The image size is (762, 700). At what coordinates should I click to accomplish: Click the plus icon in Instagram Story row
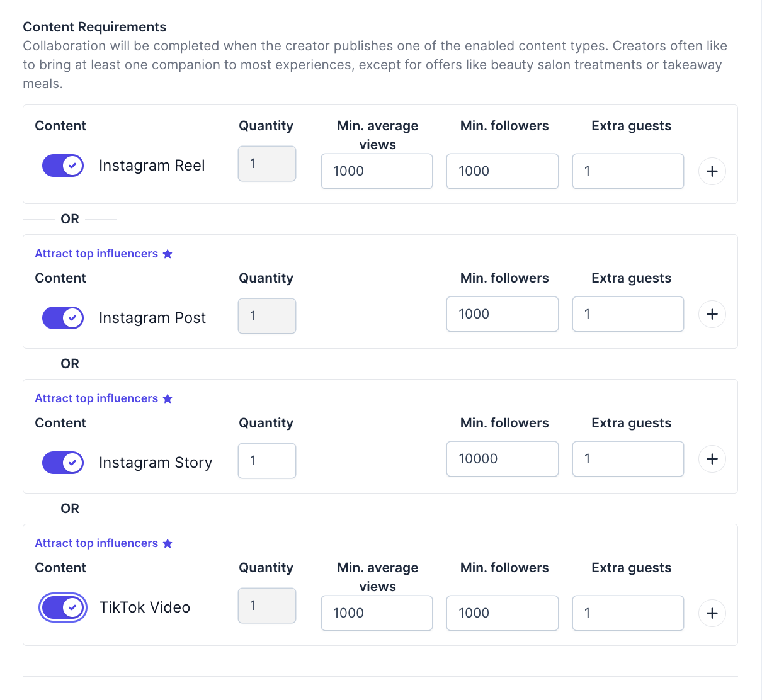[x=712, y=459]
